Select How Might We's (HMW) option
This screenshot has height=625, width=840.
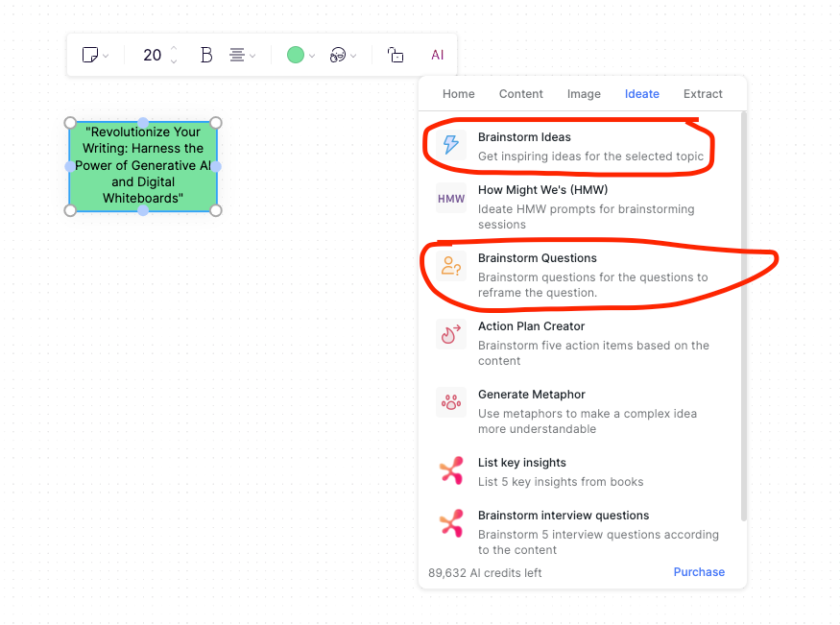(x=542, y=190)
